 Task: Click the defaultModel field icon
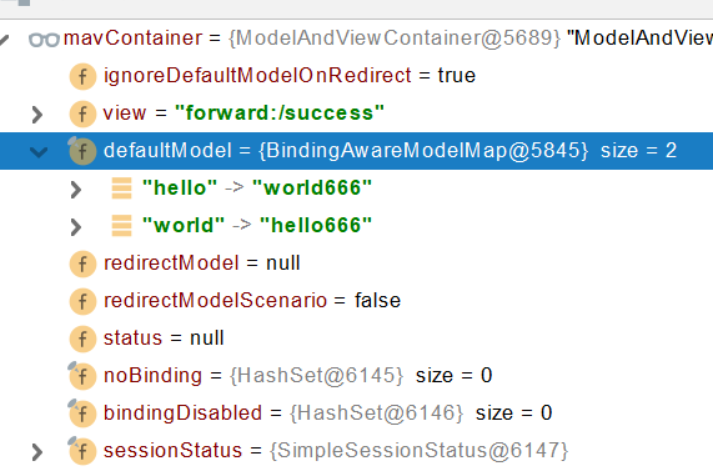[83, 151]
